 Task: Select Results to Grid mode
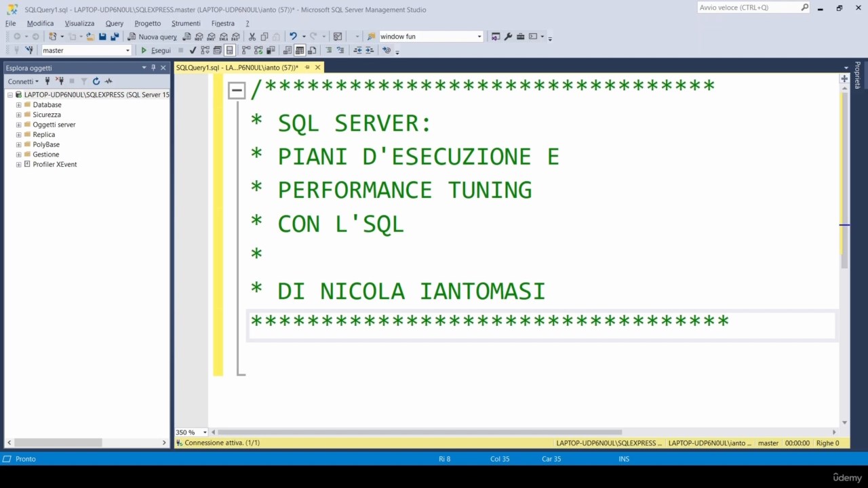pos(300,50)
